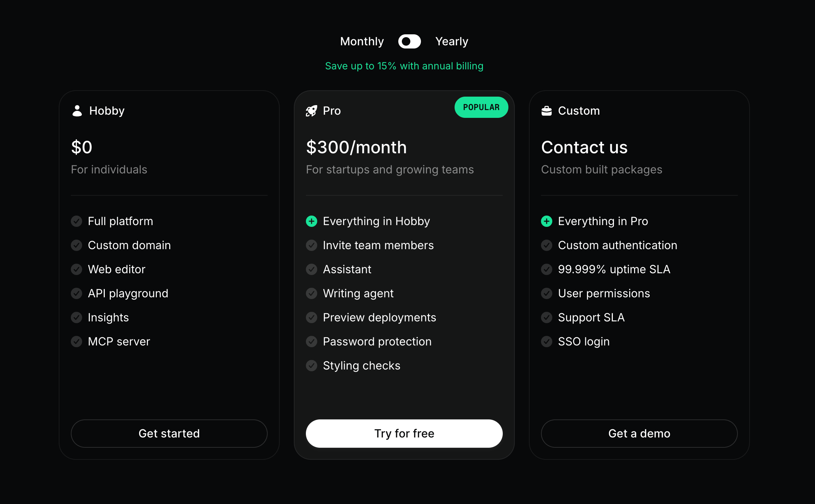Click the checkmark beside 99.999% uptime SLA
Viewport: 815px width, 504px height.
(x=547, y=269)
